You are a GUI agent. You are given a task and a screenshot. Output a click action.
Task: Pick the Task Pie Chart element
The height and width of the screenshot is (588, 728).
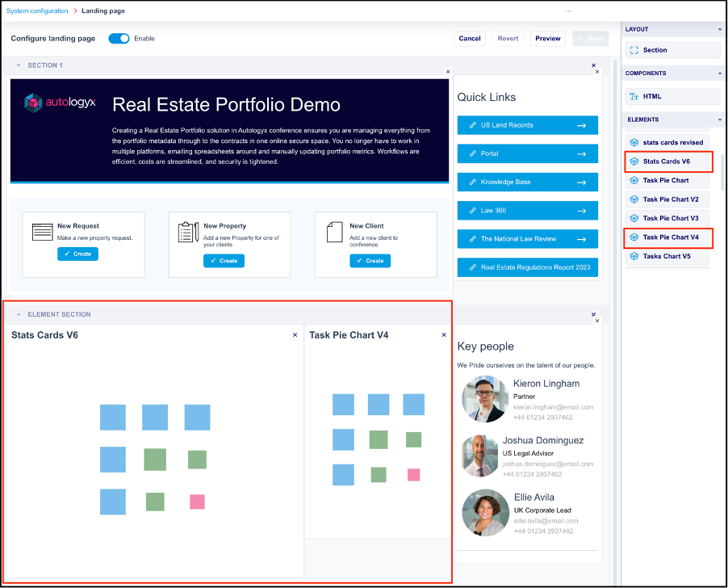click(667, 181)
